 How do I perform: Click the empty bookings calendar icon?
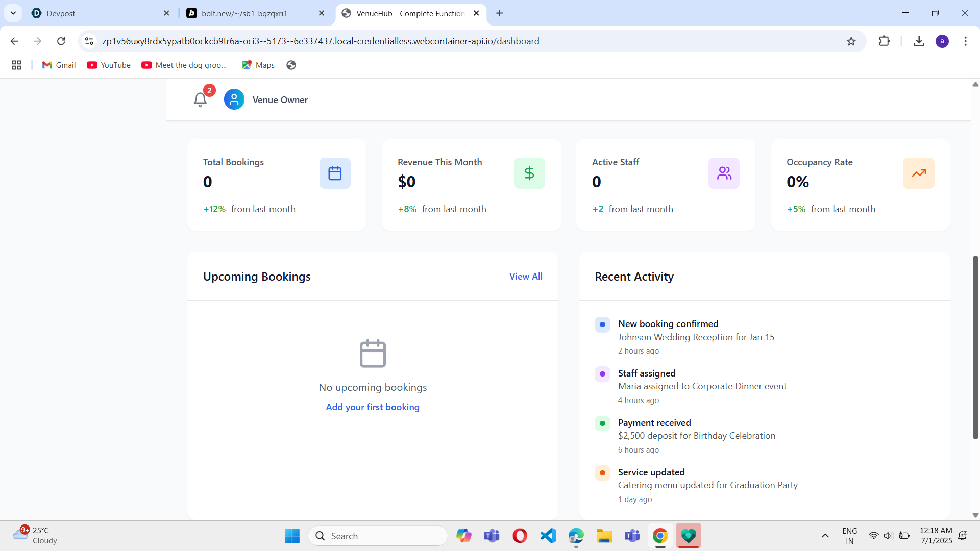click(x=373, y=353)
